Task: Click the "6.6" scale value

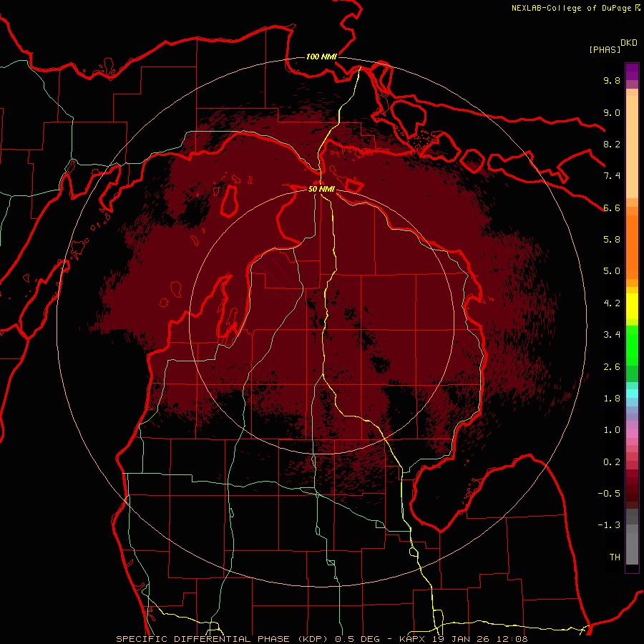Action: click(x=612, y=208)
